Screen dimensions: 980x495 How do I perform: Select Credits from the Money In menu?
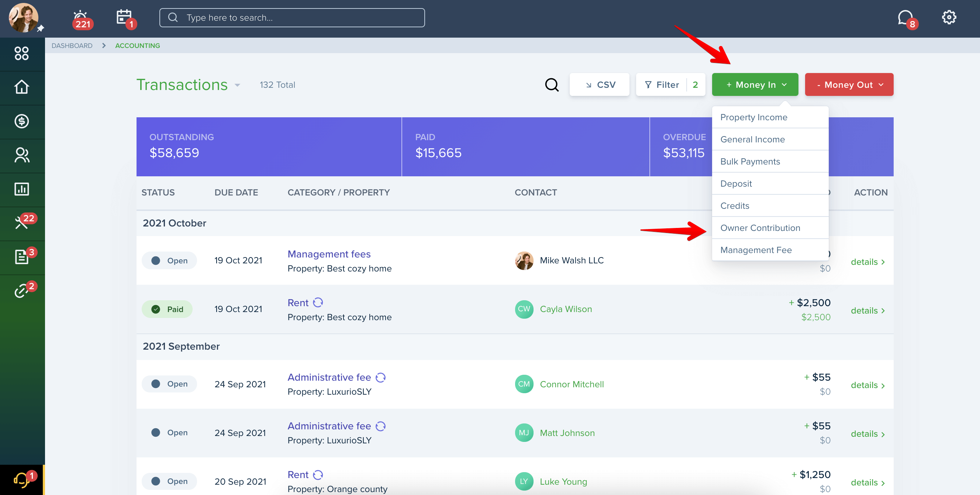click(x=770, y=206)
